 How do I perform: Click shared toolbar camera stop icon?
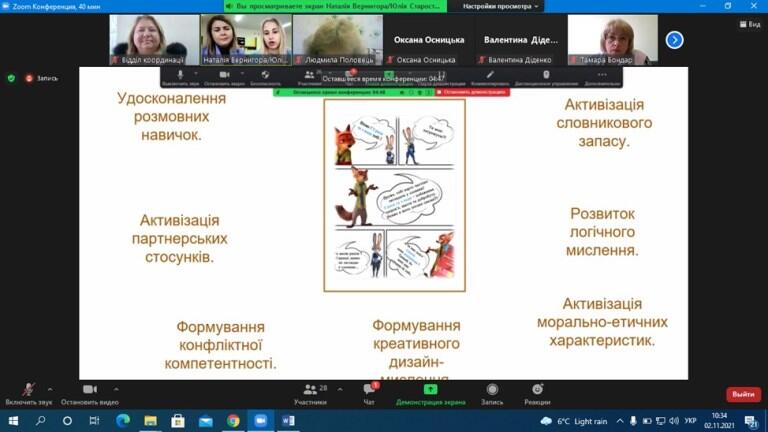tap(224, 75)
